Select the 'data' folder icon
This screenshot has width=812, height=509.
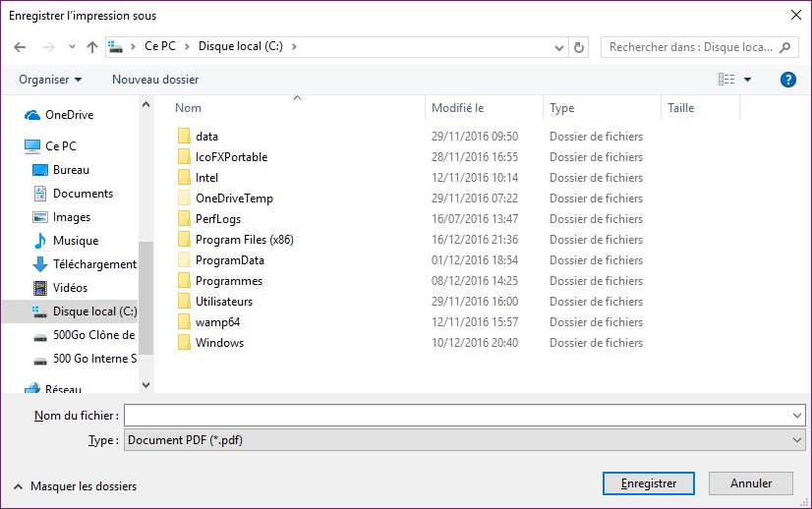(x=184, y=137)
